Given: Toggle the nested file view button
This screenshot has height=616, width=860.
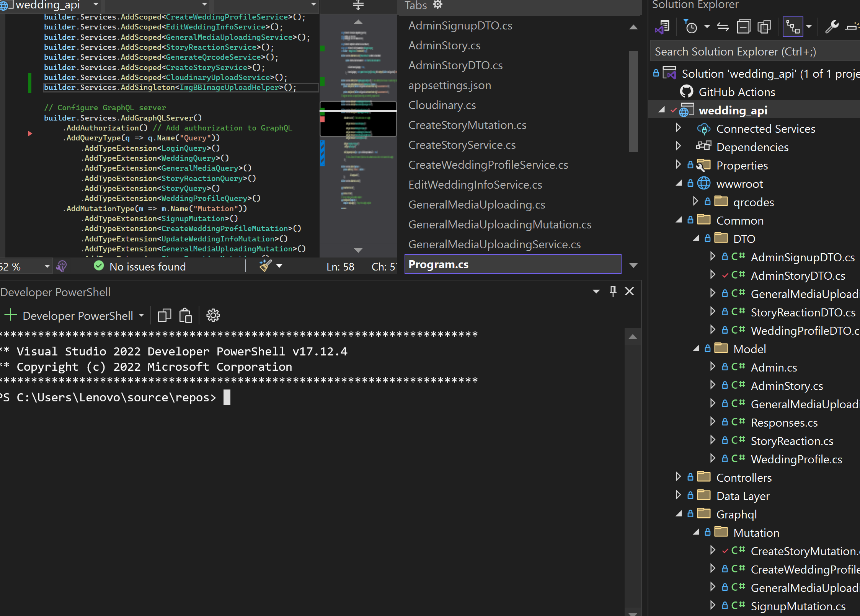Looking at the screenshot, I should [x=793, y=27].
